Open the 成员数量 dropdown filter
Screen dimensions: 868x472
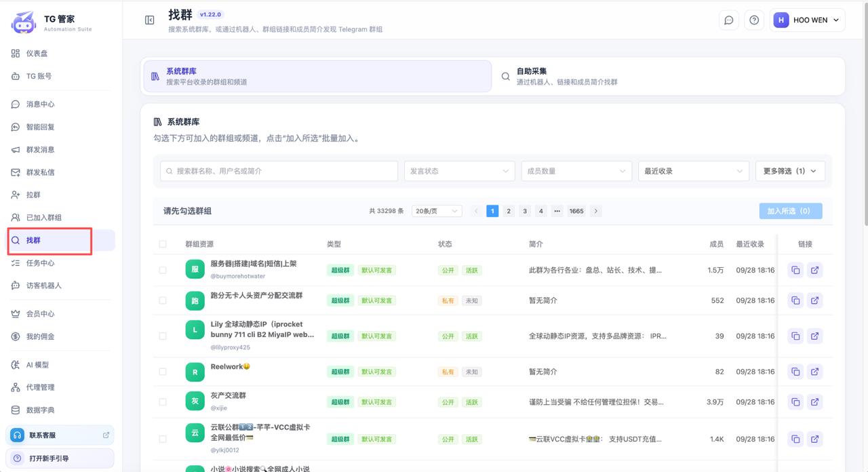[576, 171]
